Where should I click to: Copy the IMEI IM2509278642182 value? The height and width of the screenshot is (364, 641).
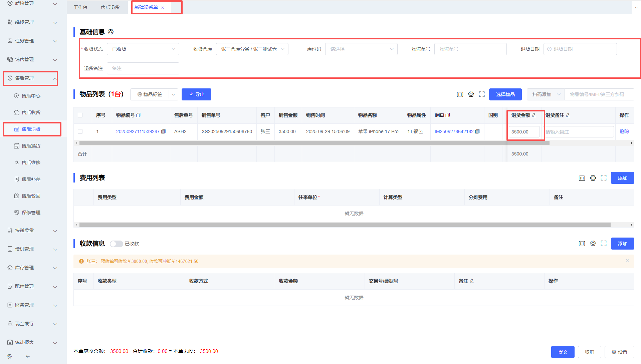pyautogui.click(x=477, y=131)
